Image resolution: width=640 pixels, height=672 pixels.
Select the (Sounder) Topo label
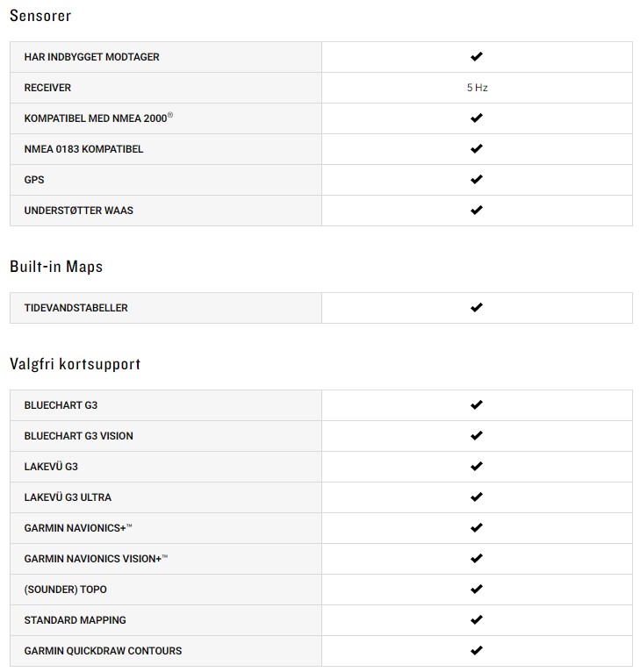[x=65, y=590]
